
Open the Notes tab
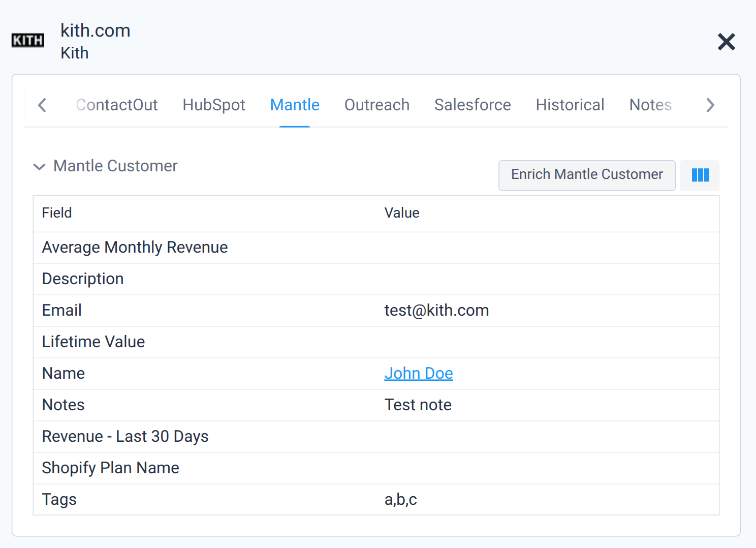point(650,105)
